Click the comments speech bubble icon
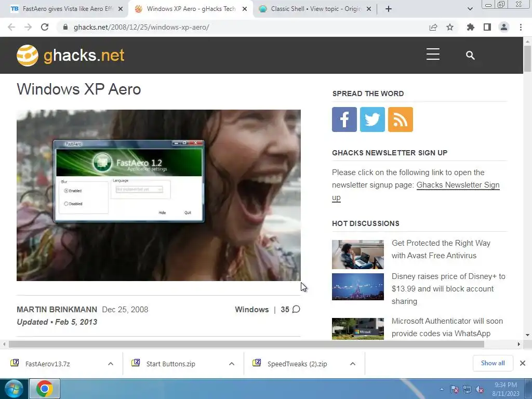This screenshot has height=399, width=532. pos(296,309)
